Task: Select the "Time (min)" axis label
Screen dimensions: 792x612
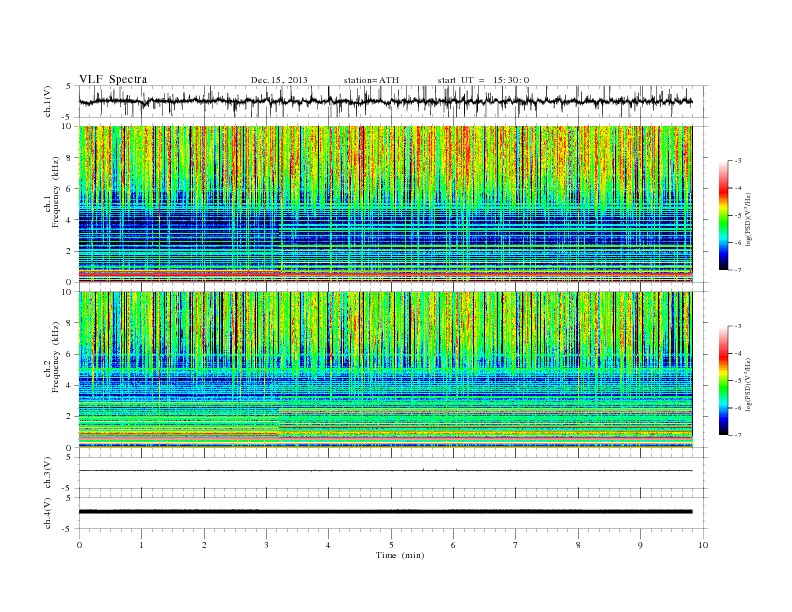Action: pos(400,555)
